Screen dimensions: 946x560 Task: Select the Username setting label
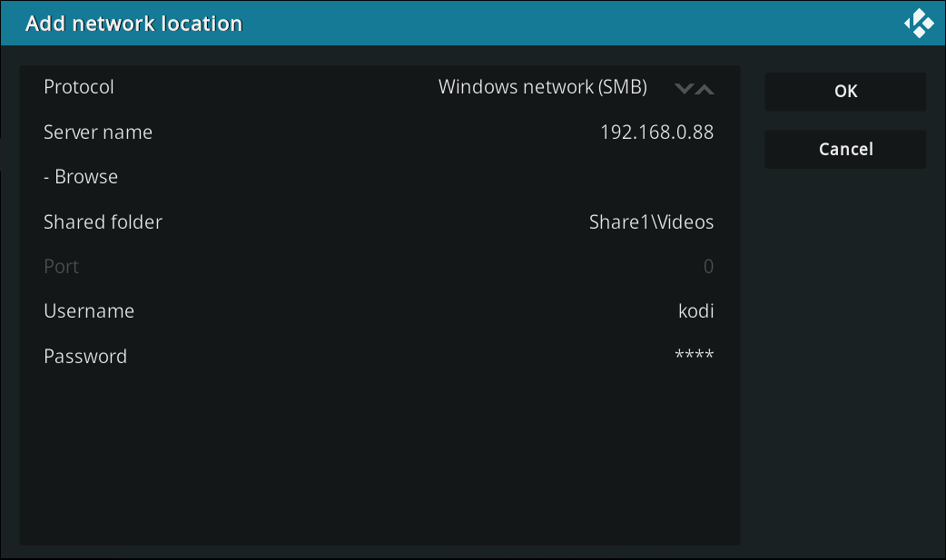(x=89, y=310)
